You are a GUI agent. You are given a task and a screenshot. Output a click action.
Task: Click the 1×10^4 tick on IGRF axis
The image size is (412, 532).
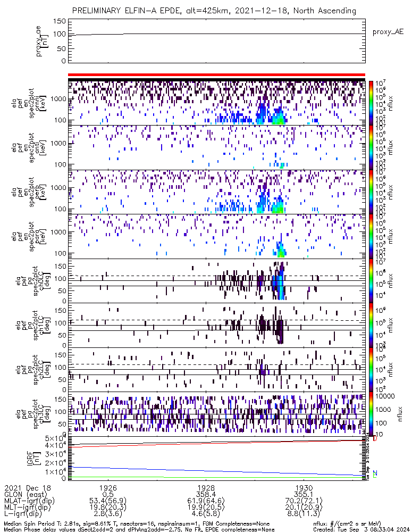coord(56,471)
